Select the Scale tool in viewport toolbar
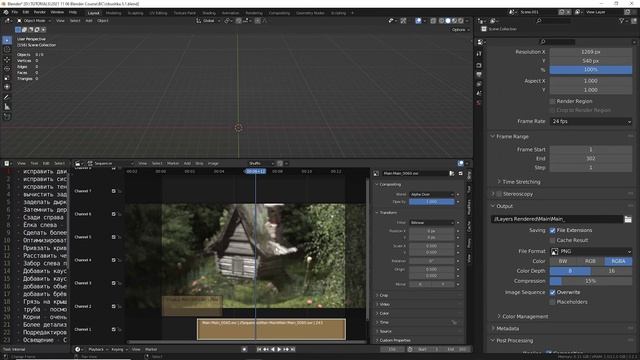640x360 pixels. (x=7, y=78)
